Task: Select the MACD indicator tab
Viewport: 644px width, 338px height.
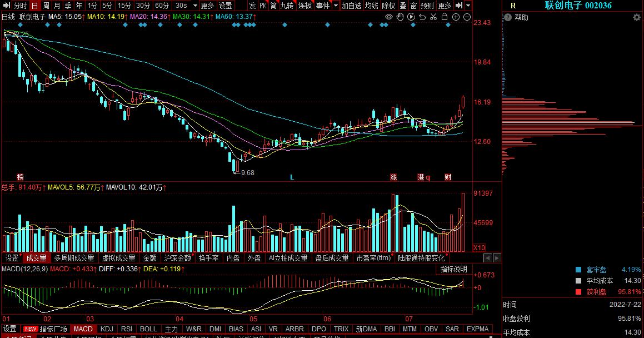Action: click(83, 329)
